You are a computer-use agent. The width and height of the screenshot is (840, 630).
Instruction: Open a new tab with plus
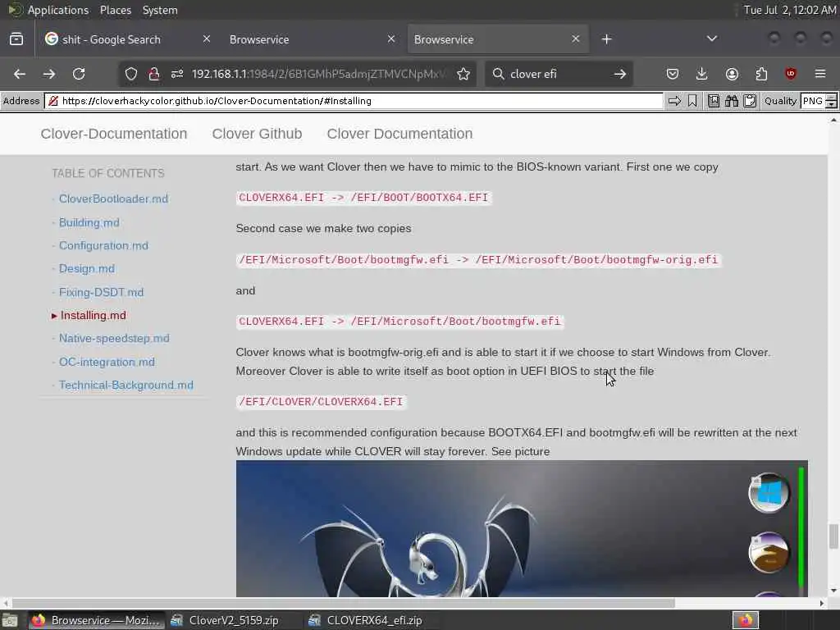tap(606, 39)
